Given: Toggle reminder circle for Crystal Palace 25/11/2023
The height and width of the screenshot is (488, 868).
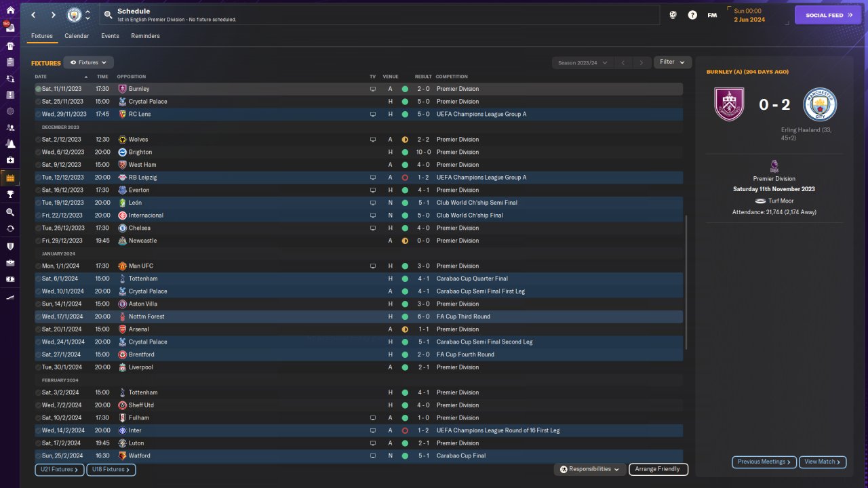Looking at the screenshot, I should [38, 102].
